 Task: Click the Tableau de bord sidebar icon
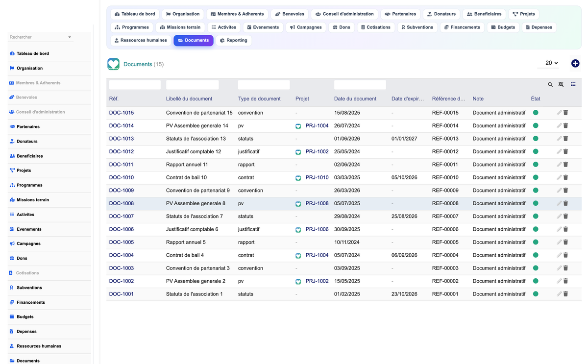[x=12, y=53]
